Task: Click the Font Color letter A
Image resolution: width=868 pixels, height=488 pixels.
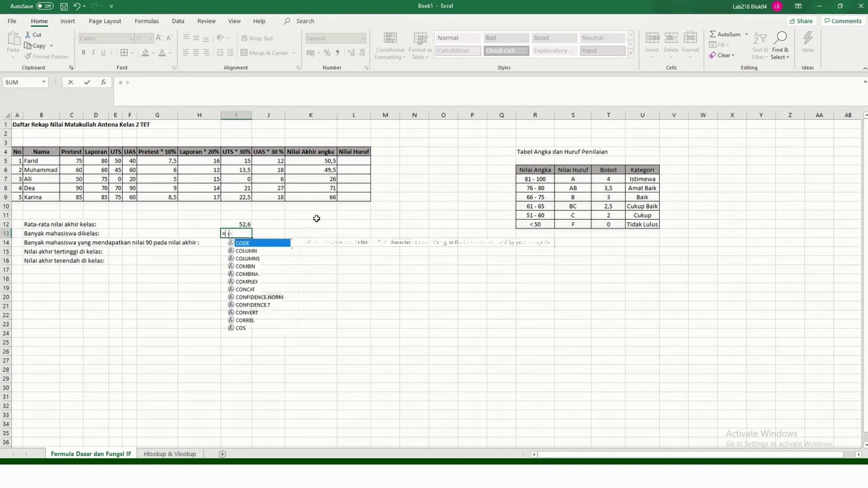Action: 162,53
